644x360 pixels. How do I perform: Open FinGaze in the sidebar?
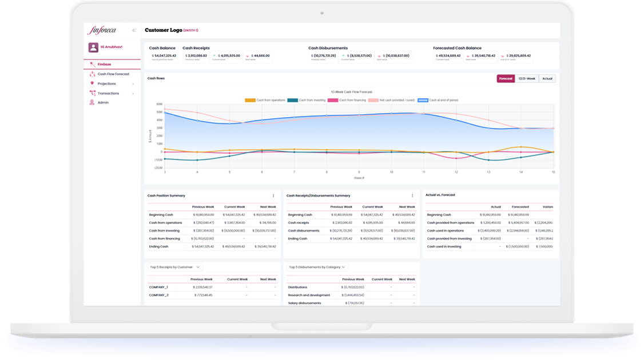point(104,64)
